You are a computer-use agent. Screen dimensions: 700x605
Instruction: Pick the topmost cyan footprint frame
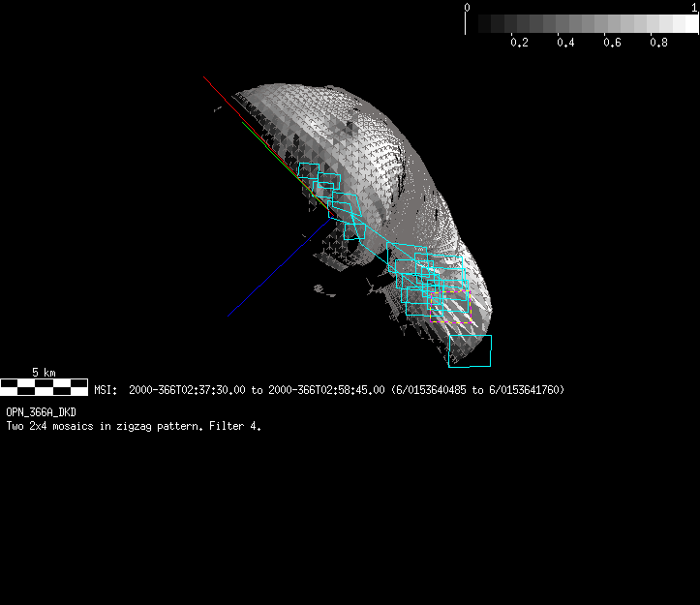pos(307,171)
